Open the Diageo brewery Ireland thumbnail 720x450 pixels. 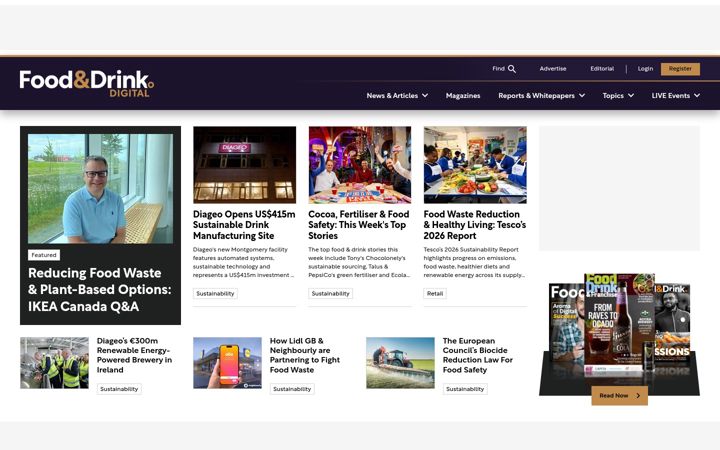tap(54, 363)
